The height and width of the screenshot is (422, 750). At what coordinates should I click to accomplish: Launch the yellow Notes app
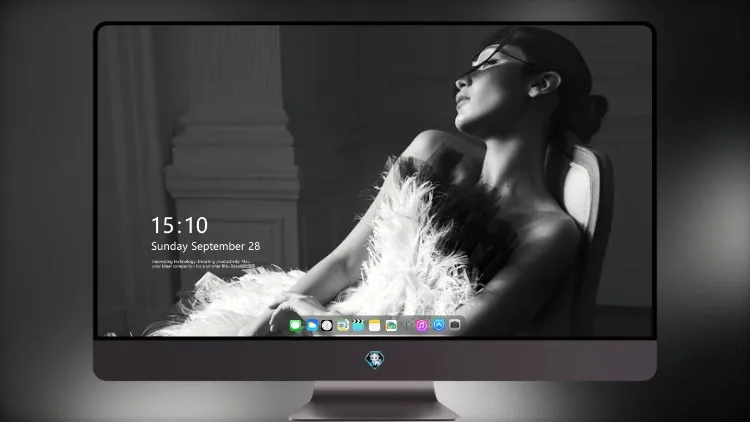375,326
